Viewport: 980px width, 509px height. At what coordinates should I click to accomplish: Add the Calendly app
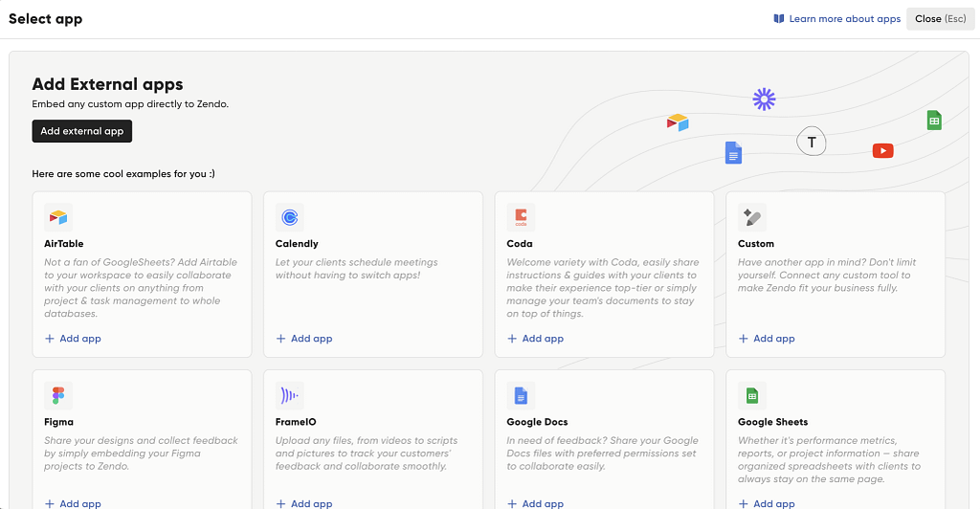[304, 339]
